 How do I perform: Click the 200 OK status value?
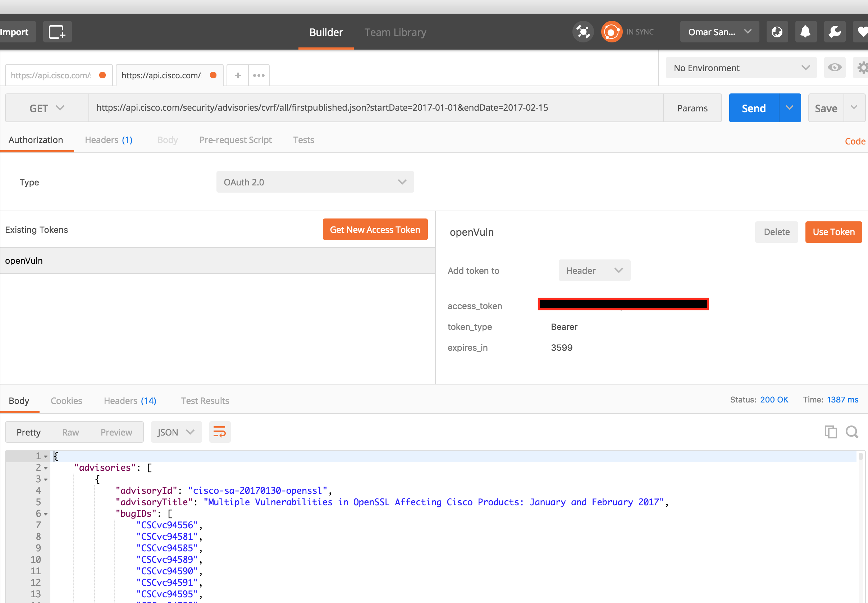pyautogui.click(x=774, y=400)
